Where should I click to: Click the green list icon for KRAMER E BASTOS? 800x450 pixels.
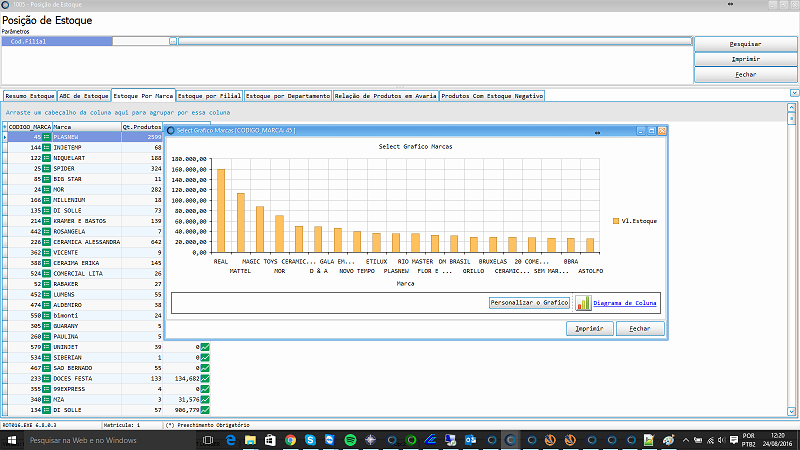click(x=46, y=221)
